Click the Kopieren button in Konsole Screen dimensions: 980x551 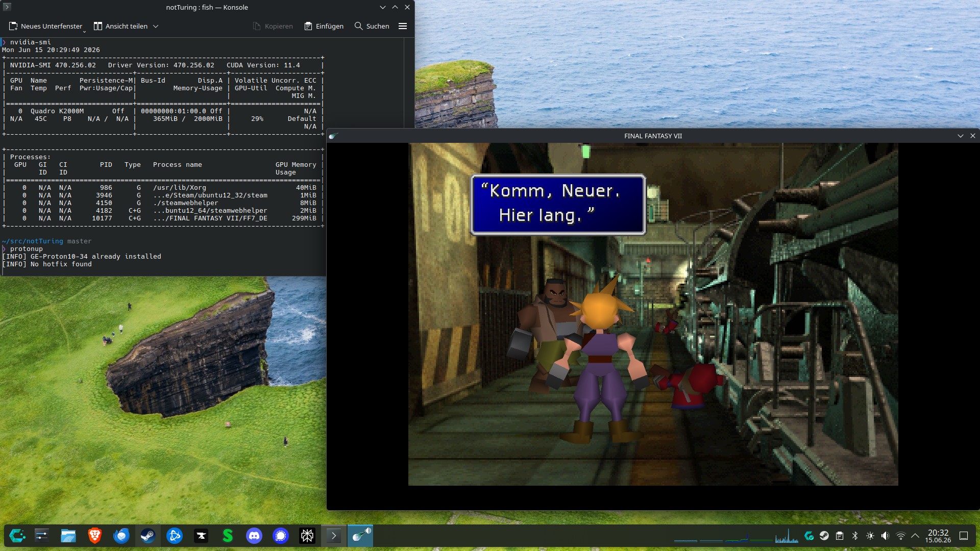click(x=273, y=26)
